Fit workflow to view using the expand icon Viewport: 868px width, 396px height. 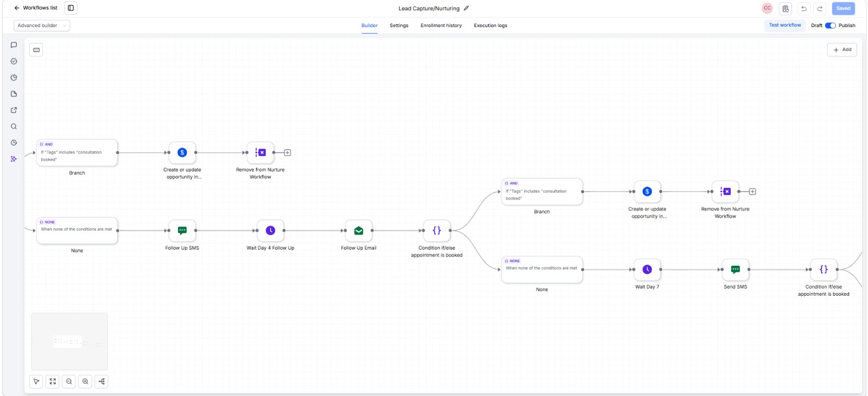click(x=53, y=381)
